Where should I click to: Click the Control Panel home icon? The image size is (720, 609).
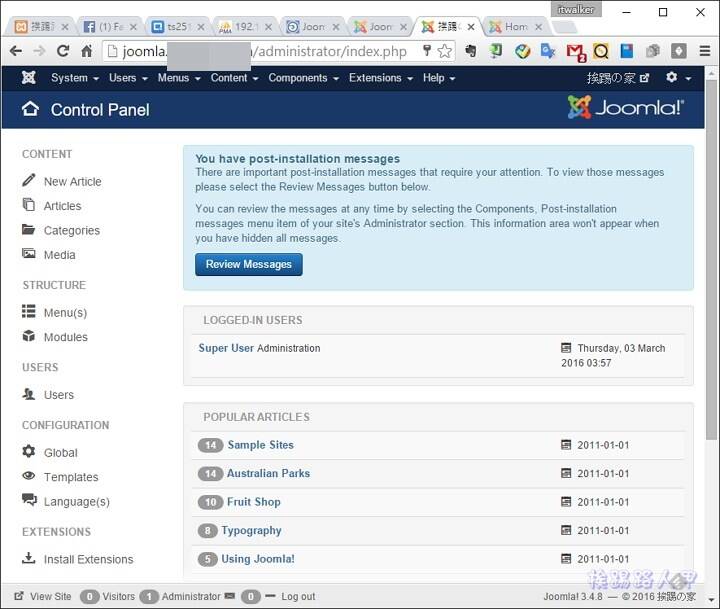30,109
